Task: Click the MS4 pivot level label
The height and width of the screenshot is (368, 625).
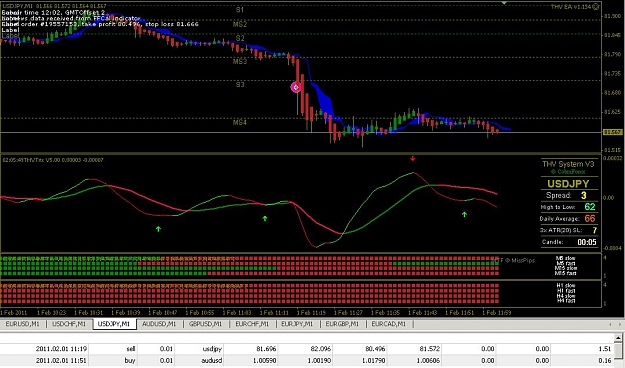Action: [x=240, y=122]
